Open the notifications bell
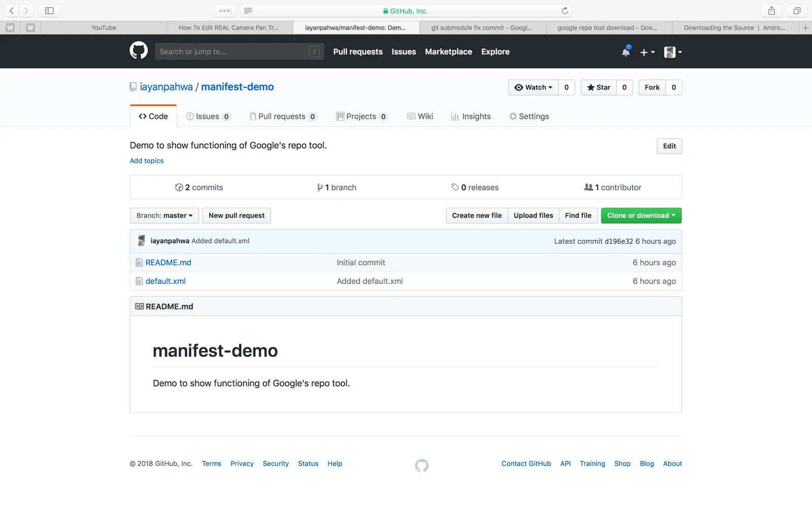The height and width of the screenshot is (508, 812). click(626, 52)
